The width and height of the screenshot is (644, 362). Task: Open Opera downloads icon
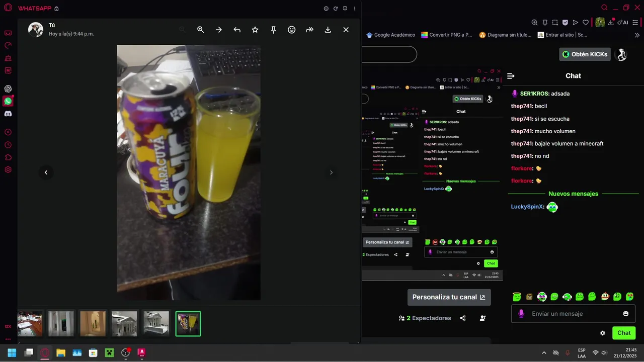click(x=611, y=23)
